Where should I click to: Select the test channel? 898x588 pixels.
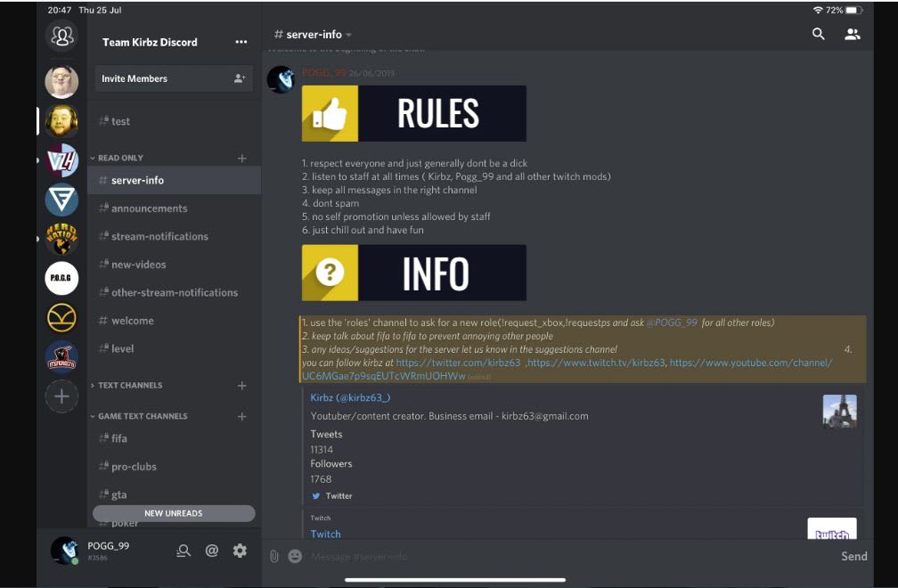(x=174, y=121)
